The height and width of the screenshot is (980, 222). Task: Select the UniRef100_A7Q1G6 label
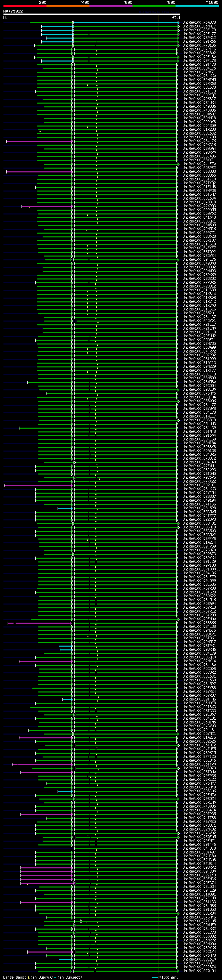[199, 45]
